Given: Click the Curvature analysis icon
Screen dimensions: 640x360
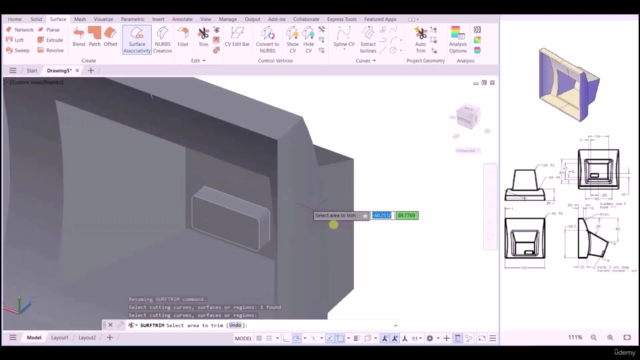Looking at the screenshot, I should tap(477, 40).
